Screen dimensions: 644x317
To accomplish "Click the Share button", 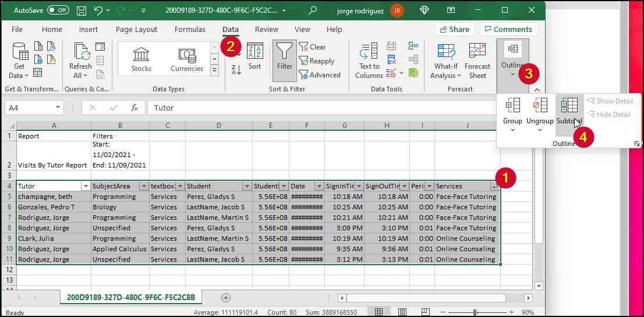I will pyautogui.click(x=455, y=30).
